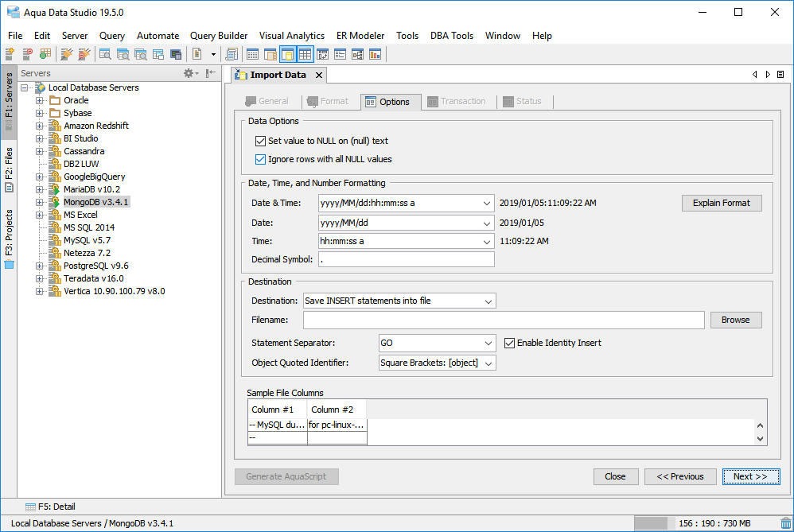
Task: Click the left arrow tab navigation icon
Action: 755,75
